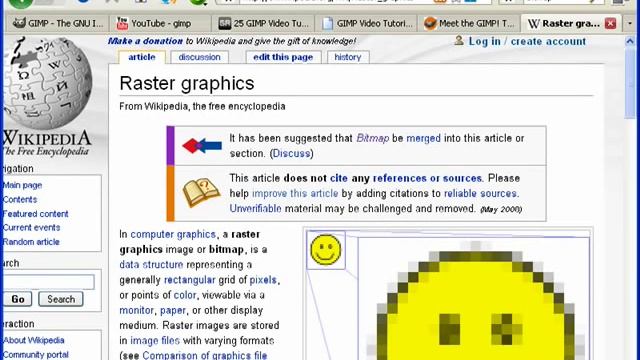Open Community portal link

click(36, 355)
